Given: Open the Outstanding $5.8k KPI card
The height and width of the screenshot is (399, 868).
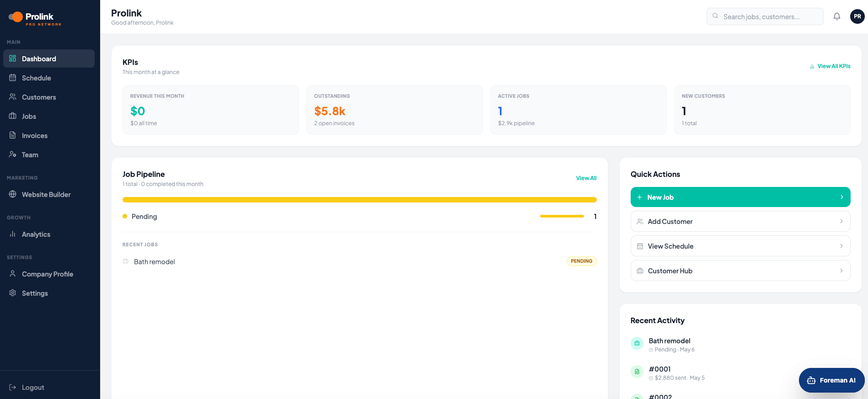Looking at the screenshot, I should (x=395, y=110).
